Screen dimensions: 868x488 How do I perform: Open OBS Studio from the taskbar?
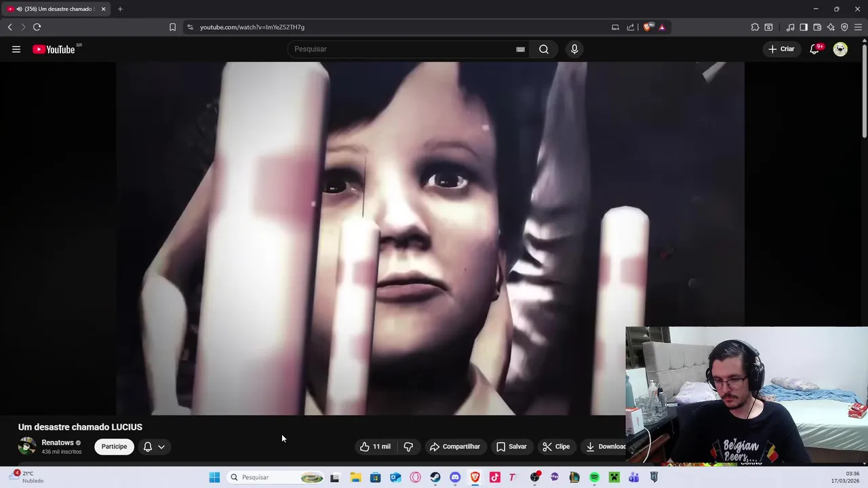535,477
